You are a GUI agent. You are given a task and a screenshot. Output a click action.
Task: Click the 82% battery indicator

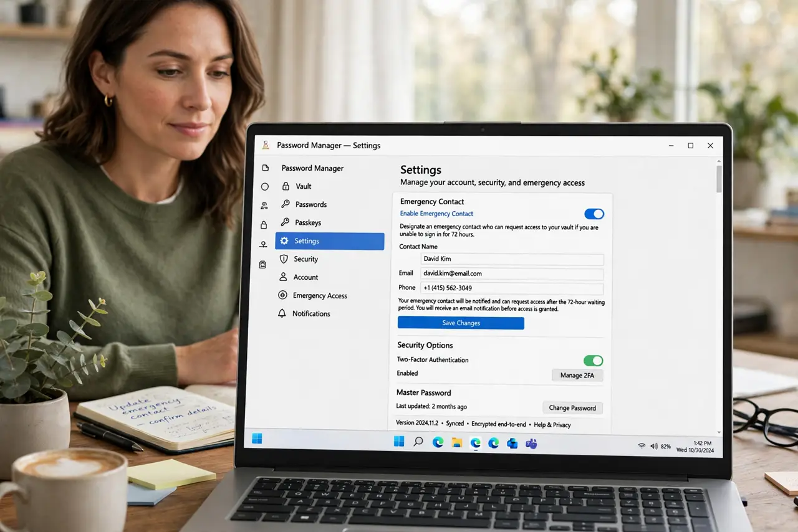pyautogui.click(x=666, y=447)
